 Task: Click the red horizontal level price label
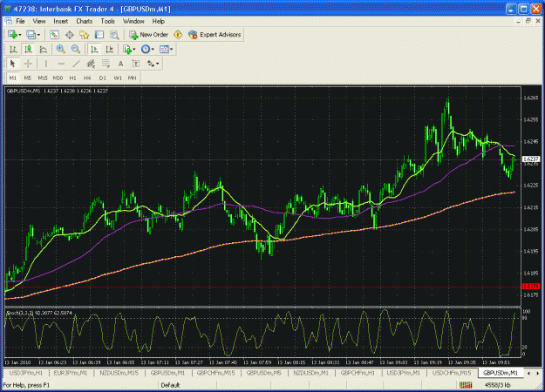pyautogui.click(x=531, y=287)
